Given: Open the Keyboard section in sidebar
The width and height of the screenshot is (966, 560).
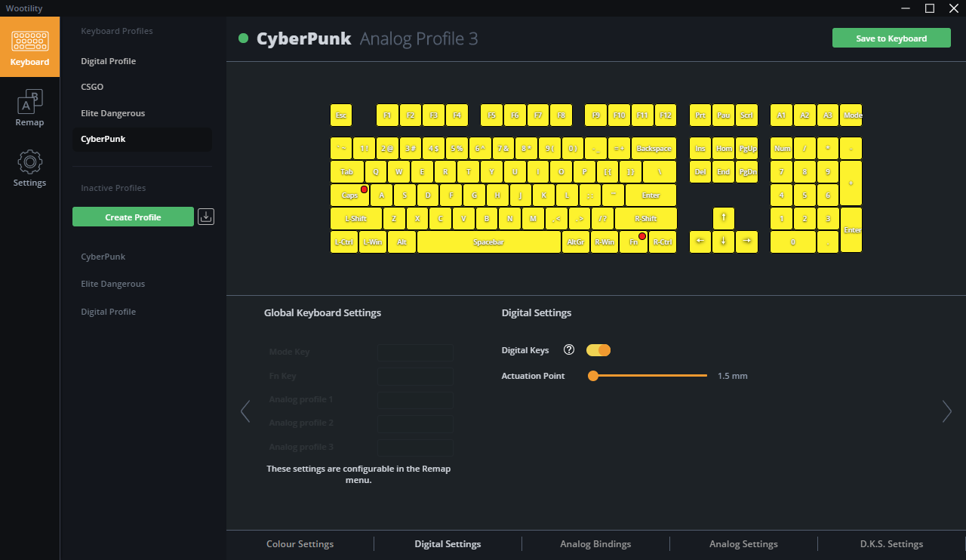Looking at the screenshot, I should [x=29, y=47].
